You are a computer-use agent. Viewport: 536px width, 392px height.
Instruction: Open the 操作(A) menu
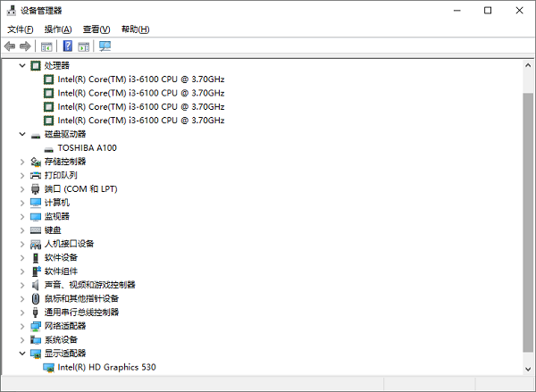click(57, 29)
